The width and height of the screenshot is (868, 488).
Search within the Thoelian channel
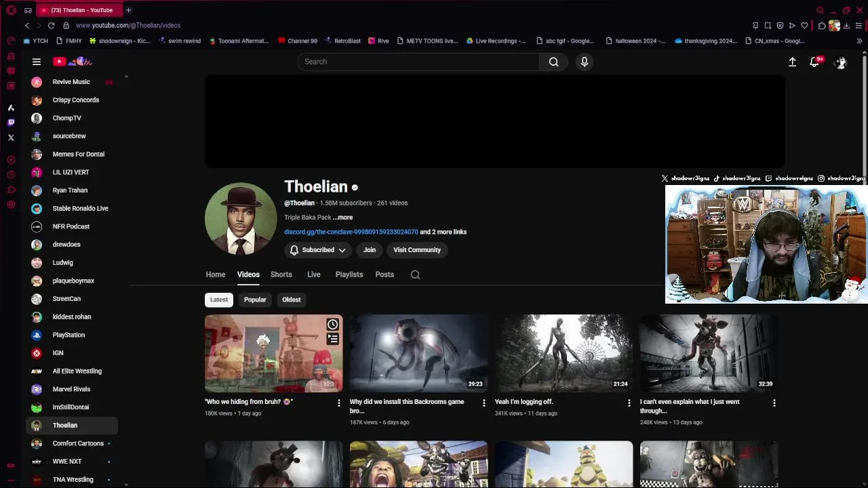pyautogui.click(x=415, y=274)
